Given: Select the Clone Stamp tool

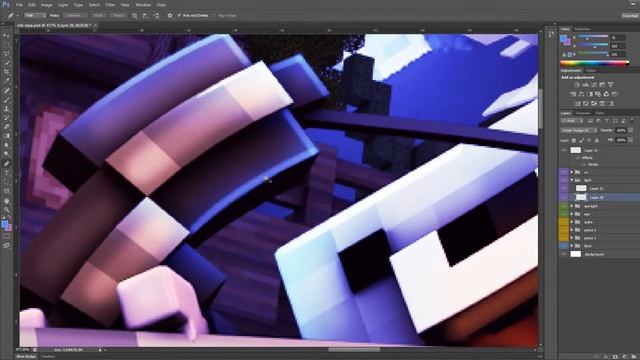Looking at the screenshot, I should [7, 109].
